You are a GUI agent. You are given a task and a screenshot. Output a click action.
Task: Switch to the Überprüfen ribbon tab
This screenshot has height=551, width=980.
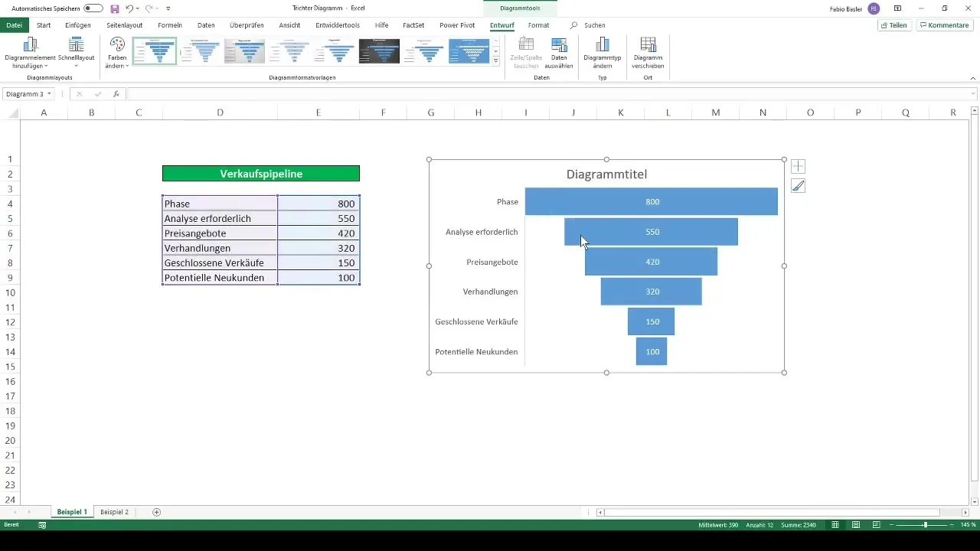(247, 25)
